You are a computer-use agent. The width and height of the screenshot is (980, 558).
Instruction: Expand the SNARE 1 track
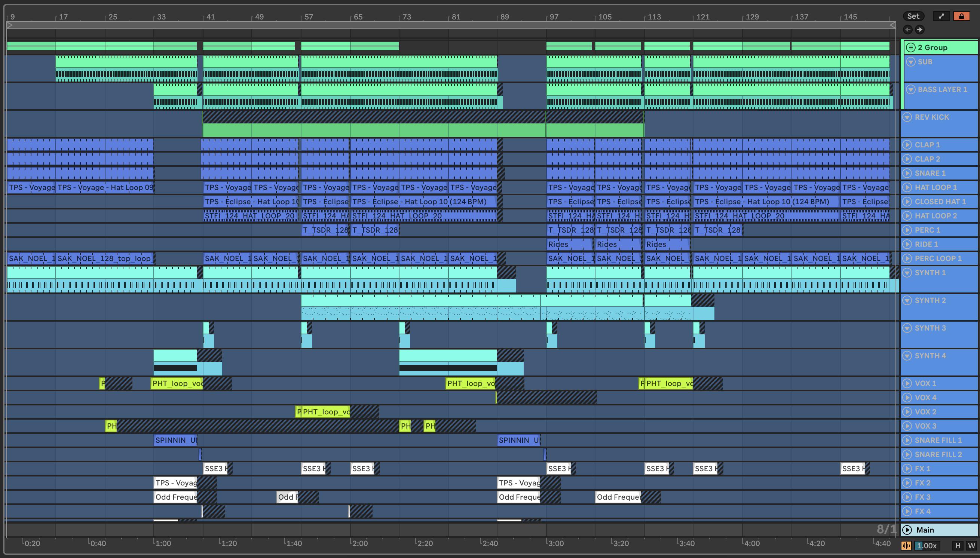pyautogui.click(x=907, y=173)
